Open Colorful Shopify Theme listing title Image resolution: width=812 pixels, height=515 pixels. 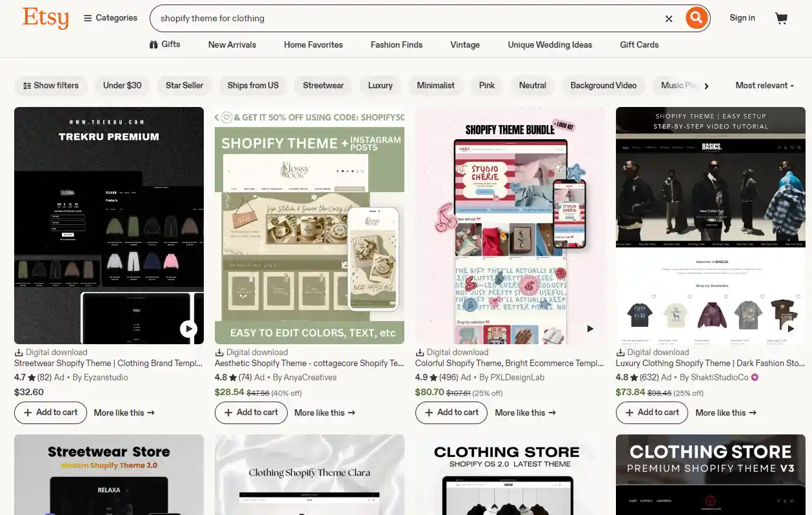(x=510, y=363)
